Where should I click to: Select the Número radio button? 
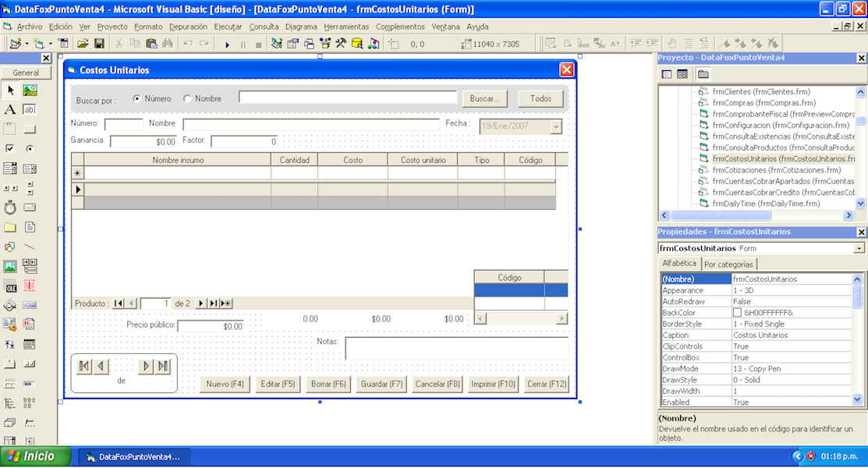coord(137,98)
